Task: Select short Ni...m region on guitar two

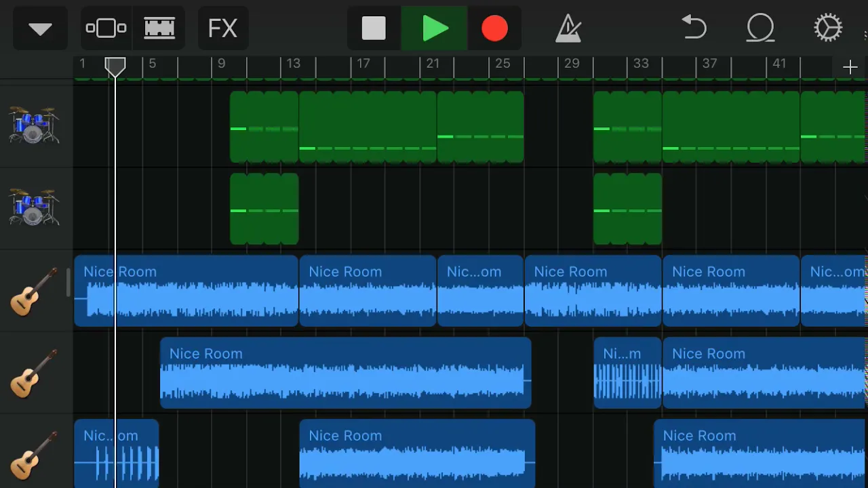Action: click(x=627, y=373)
